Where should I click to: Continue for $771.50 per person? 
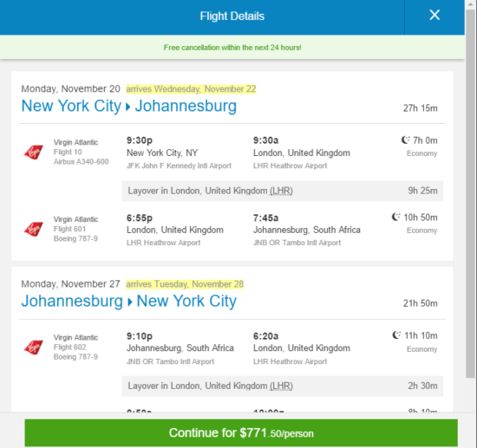pos(241,432)
